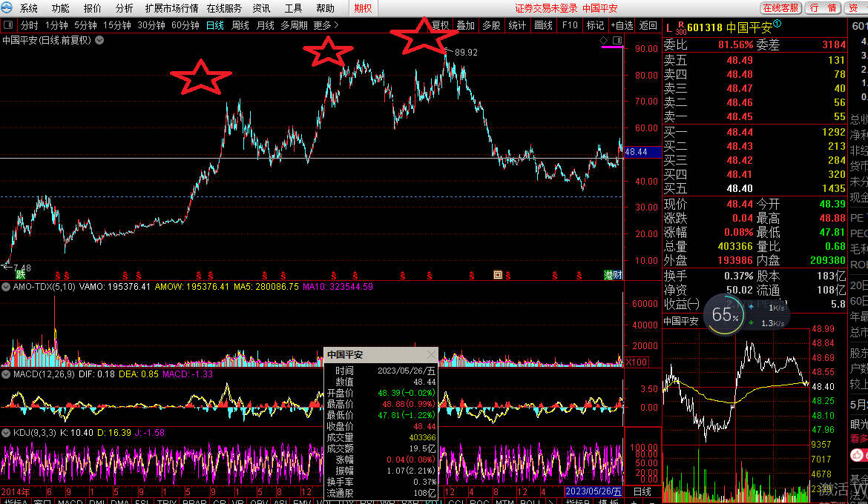
Task: Click the 统计 toolbar button
Action: (517, 25)
